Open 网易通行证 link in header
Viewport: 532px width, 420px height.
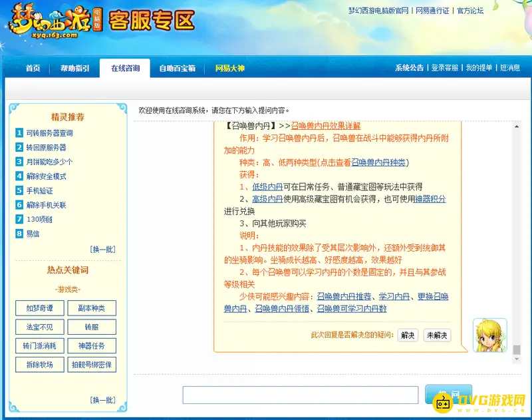432,11
